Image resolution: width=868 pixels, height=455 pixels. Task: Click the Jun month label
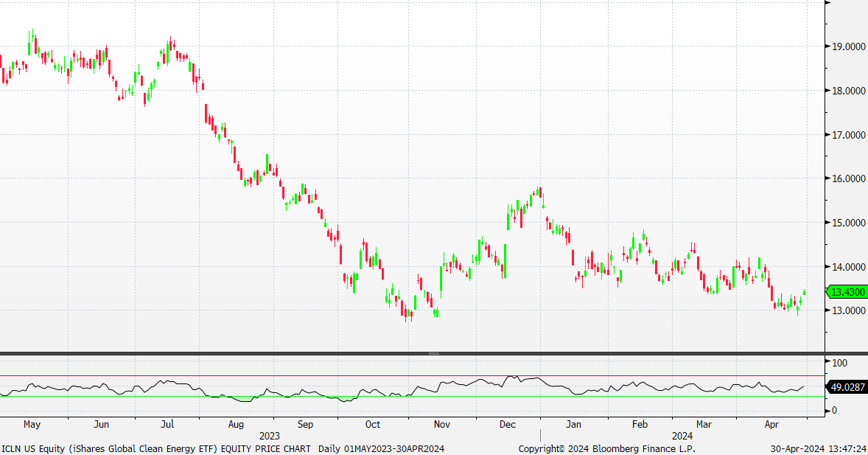point(101,425)
